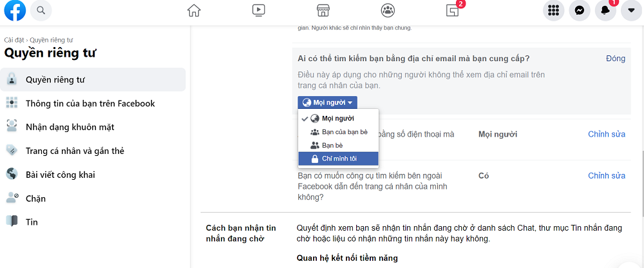Open the Messenger icon
Viewport: 644px width, 268px height.
pyautogui.click(x=579, y=10)
